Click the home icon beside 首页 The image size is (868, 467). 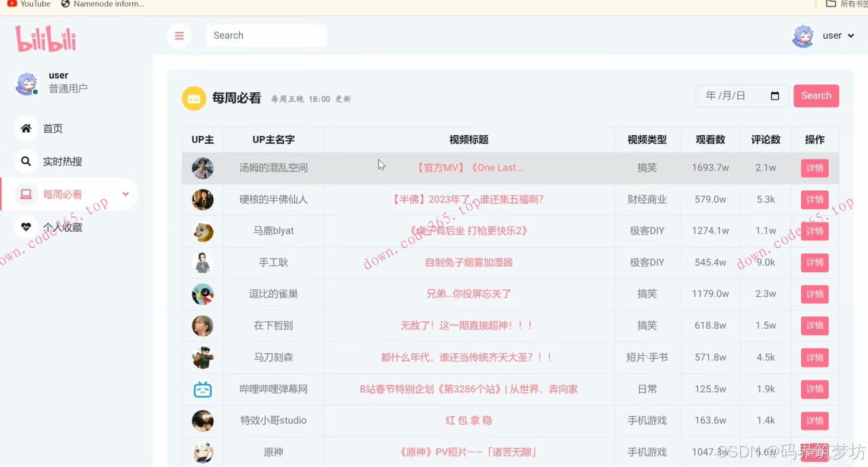point(26,128)
